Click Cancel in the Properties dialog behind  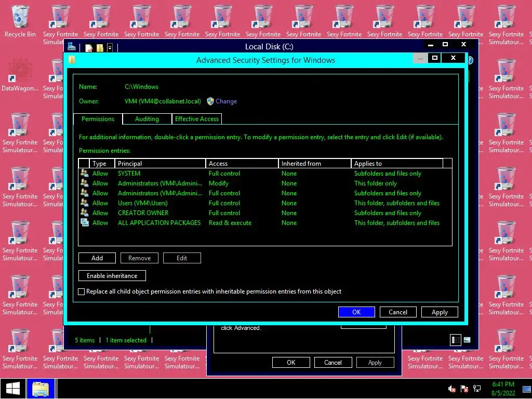333,362
